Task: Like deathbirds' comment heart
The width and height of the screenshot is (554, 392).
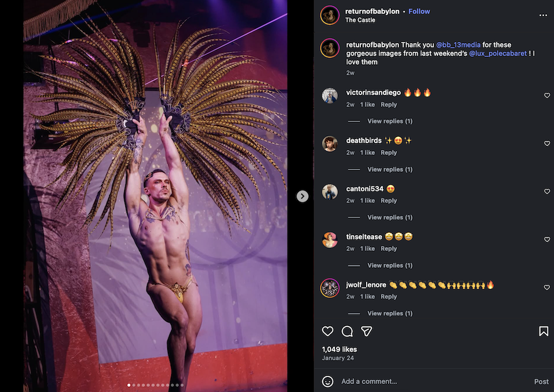Action: click(547, 144)
